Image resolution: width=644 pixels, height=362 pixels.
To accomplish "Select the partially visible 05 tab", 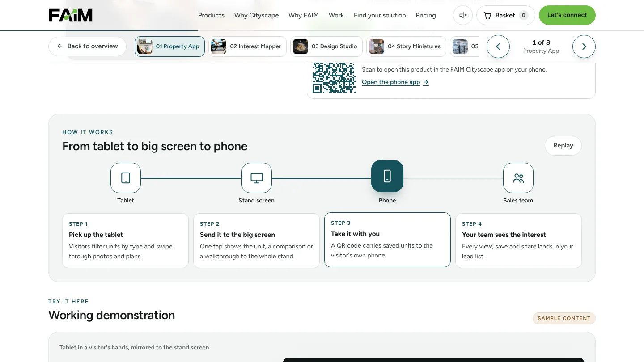I will click(x=465, y=46).
